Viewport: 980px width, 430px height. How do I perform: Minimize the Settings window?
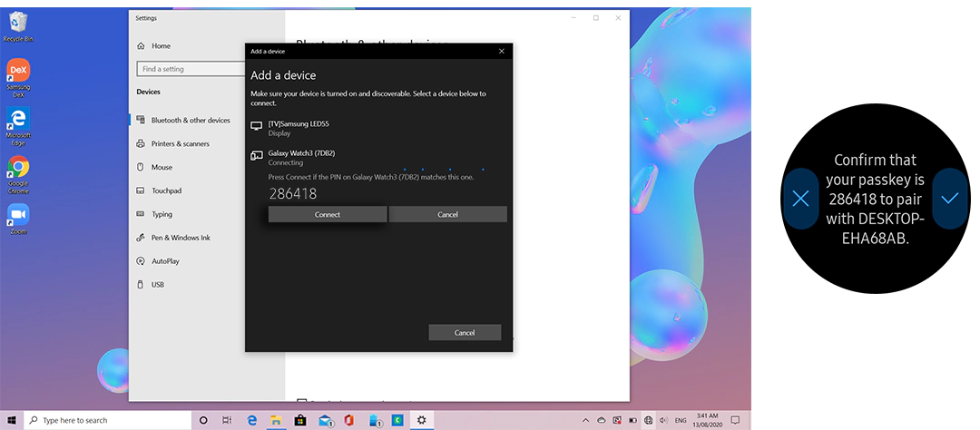[x=573, y=18]
